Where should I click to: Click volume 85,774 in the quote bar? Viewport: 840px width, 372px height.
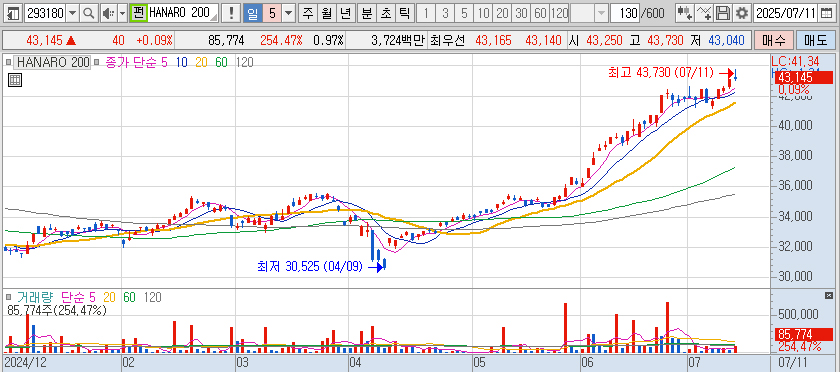pyautogui.click(x=226, y=40)
